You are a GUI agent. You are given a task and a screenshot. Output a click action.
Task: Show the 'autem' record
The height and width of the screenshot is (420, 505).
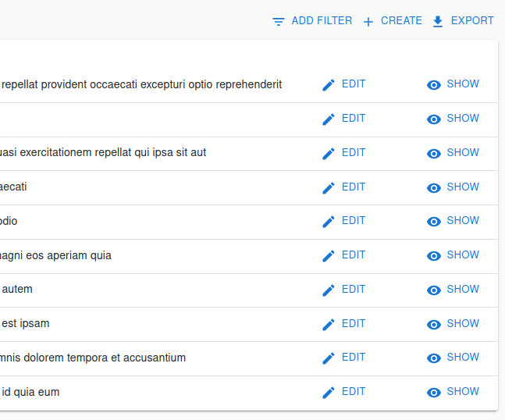click(453, 290)
